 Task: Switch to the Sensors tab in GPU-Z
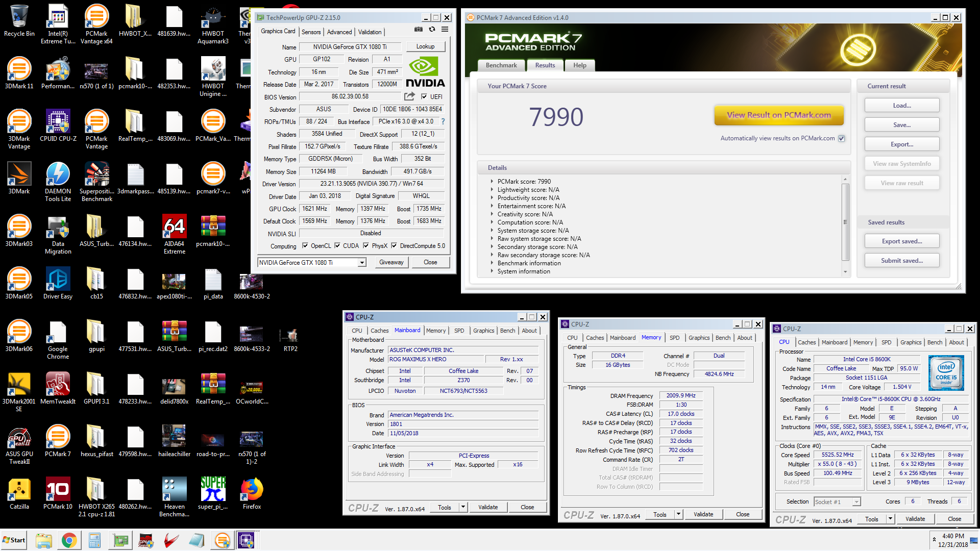pyautogui.click(x=311, y=32)
